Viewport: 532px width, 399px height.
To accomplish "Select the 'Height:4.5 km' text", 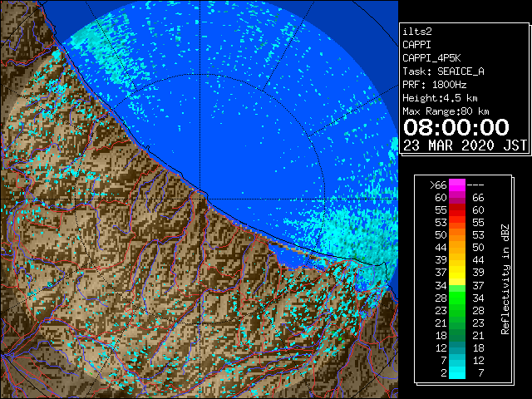I will point(440,98).
